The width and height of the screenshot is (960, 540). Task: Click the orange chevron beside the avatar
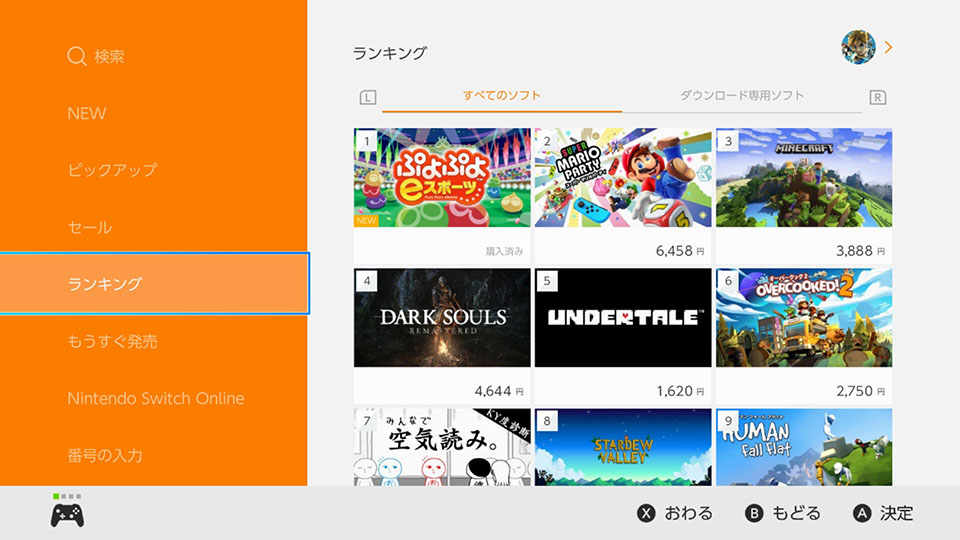pos(888,47)
